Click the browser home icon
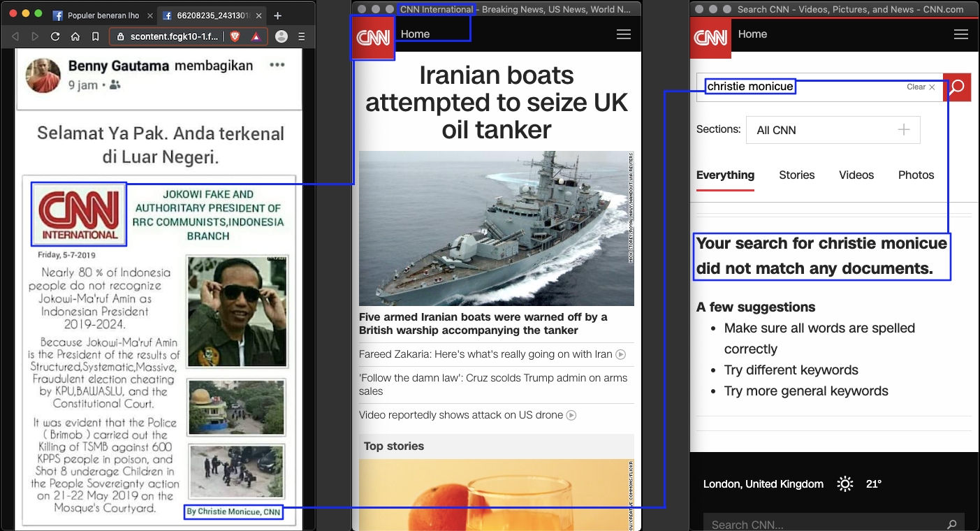The width and height of the screenshot is (980, 531). pyautogui.click(x=75, y=36)
